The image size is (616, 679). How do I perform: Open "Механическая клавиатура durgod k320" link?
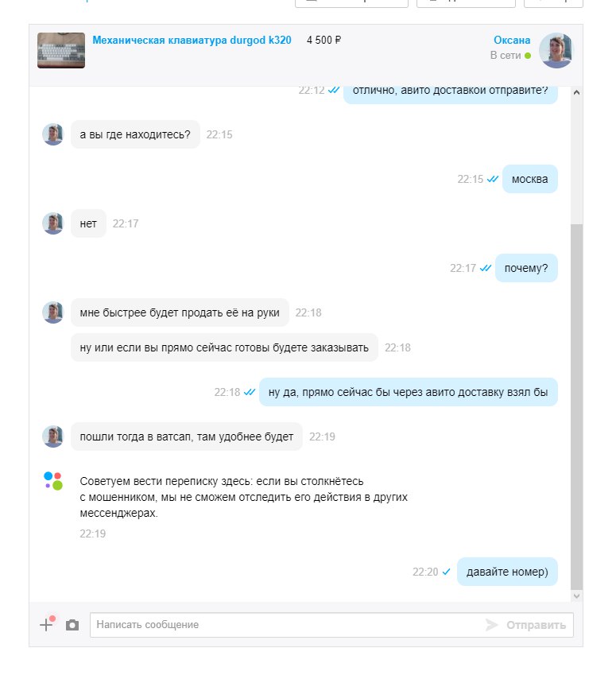192,41
